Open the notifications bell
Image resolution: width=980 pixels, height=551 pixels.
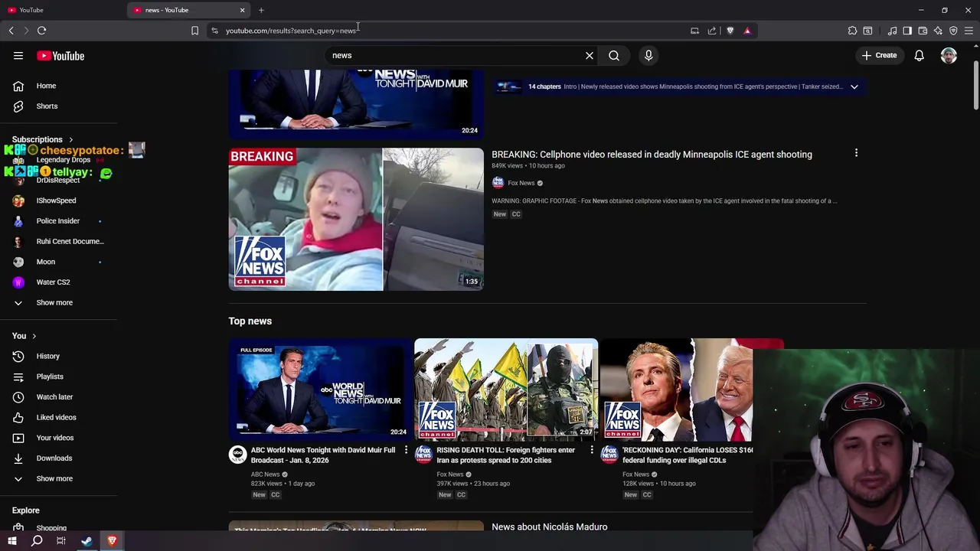coord(919,55)
